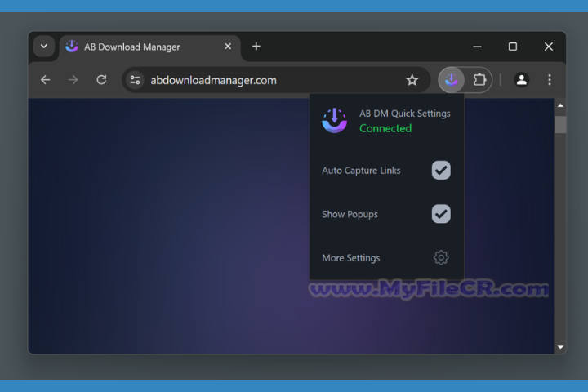Click the Auto Capture Links label
This screenshot has width=588, height=392.
[x=361, y=171]
